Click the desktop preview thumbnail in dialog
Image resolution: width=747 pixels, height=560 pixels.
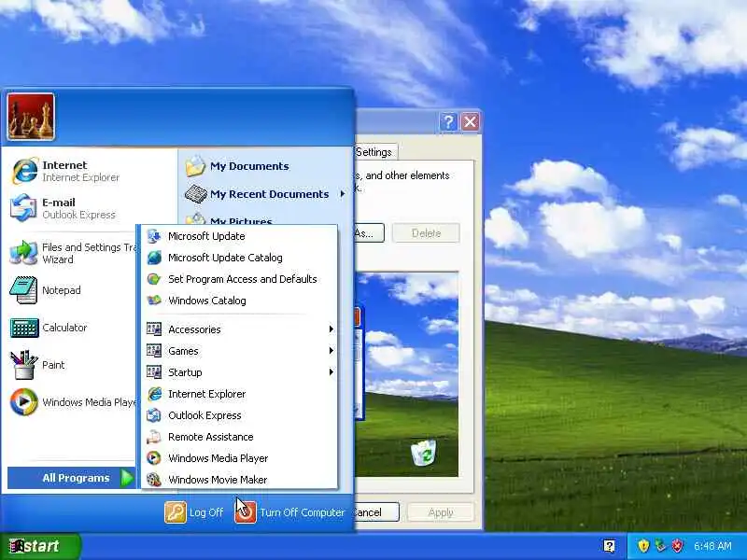(x=407, y=374)
